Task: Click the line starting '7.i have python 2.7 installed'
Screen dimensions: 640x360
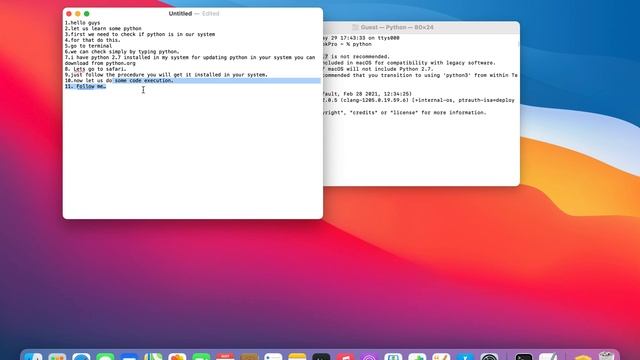Action: coord(190,58)
